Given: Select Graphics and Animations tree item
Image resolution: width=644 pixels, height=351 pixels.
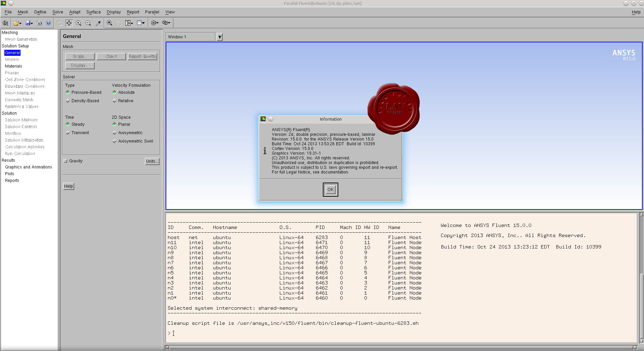Looking at the screenshot, I should pyautogui.click(x=29, y=167).
